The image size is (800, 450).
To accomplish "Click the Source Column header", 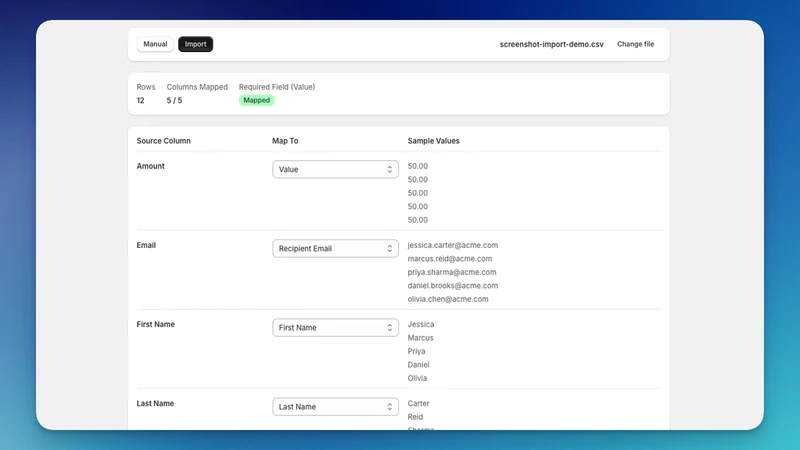I will pyautogui.click(x=163, y=141).
